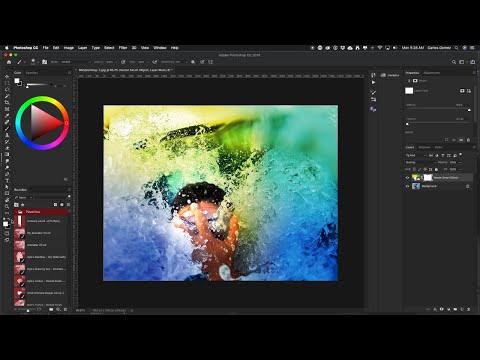The height and width of the screenshot is (360, 480).
Task: Select the Clone Stamp tool
Action: [7, 135]
